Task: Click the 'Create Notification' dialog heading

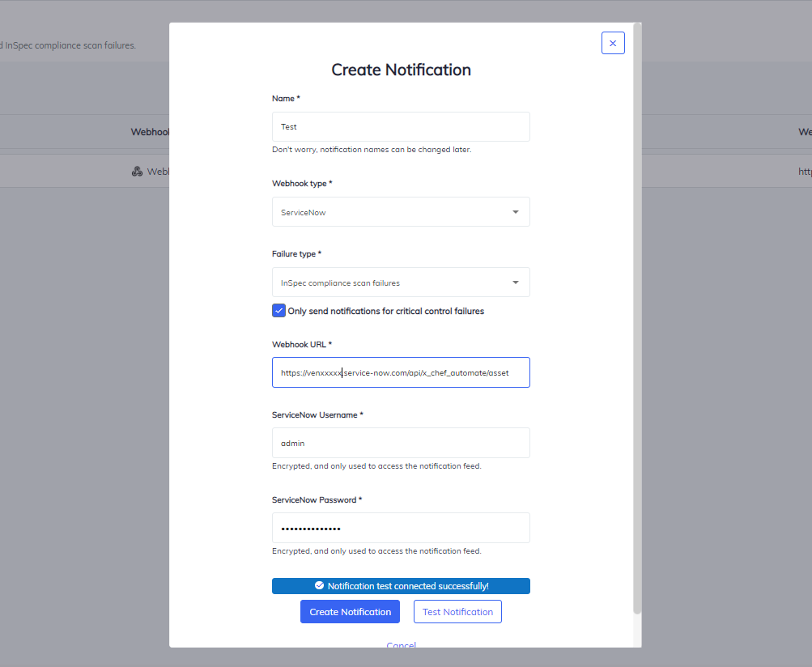Action: coord(401,70)
